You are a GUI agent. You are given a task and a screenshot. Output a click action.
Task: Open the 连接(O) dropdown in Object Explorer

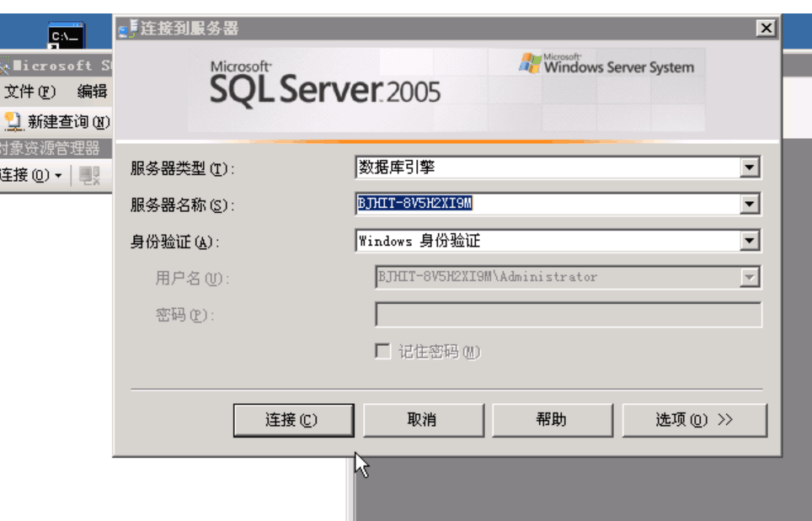pos(31,175)
